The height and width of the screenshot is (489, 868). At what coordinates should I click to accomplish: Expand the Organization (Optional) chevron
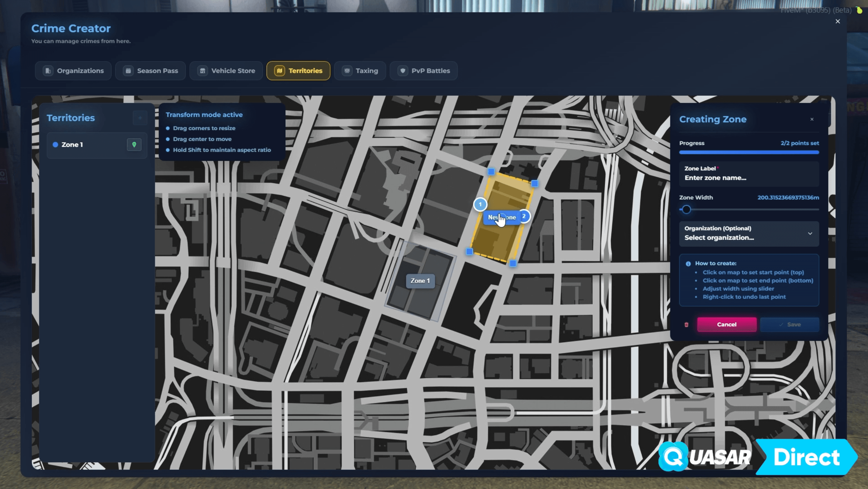[811, 234]
